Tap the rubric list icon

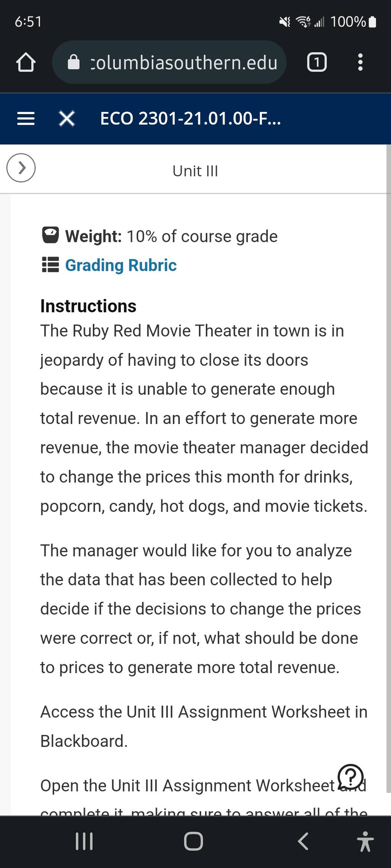point(50,264)
